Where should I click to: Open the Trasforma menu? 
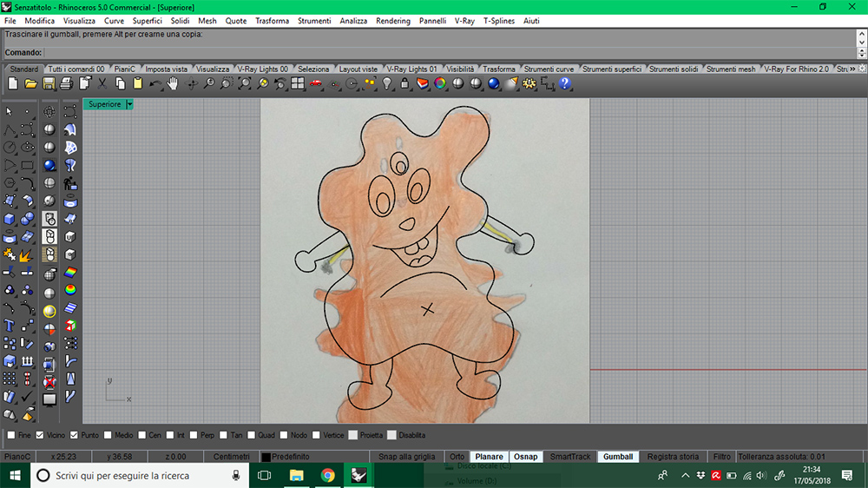coord(272,20)
